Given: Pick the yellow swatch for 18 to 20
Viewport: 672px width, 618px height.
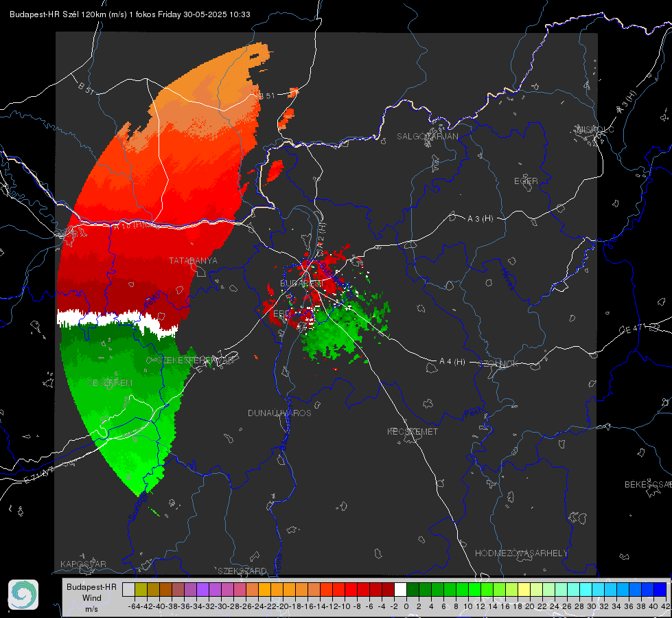Looking at the screenshot, I should pos(524,589).
